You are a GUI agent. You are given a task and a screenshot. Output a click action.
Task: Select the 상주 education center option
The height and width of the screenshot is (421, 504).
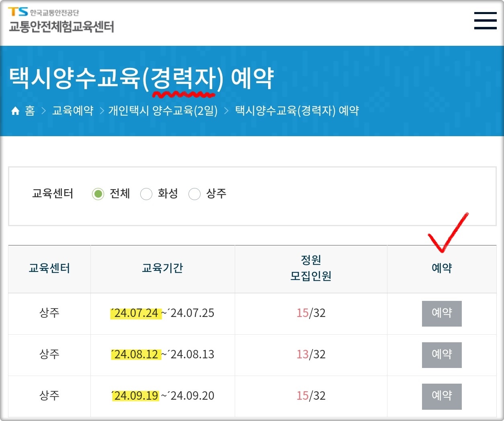pyautogui.click(x=195, y=194)
